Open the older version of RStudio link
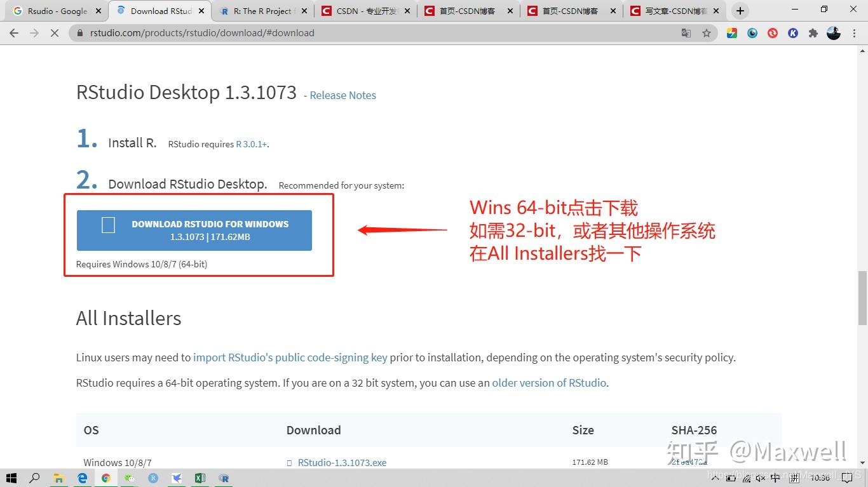The height and width of the screenshot is (487, 868). pyautogui.click(x=548, y=382)
